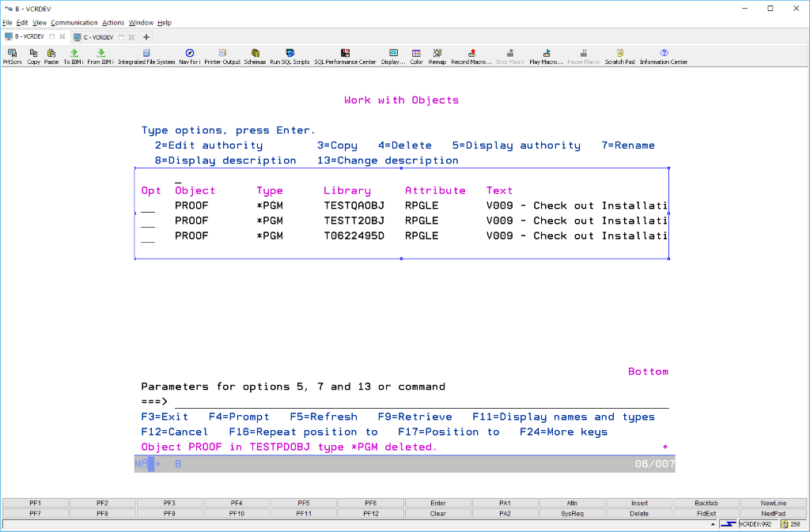Expand status bar up arrow
The width and height of the screenshot is (810, 532).
pos(713,524)
